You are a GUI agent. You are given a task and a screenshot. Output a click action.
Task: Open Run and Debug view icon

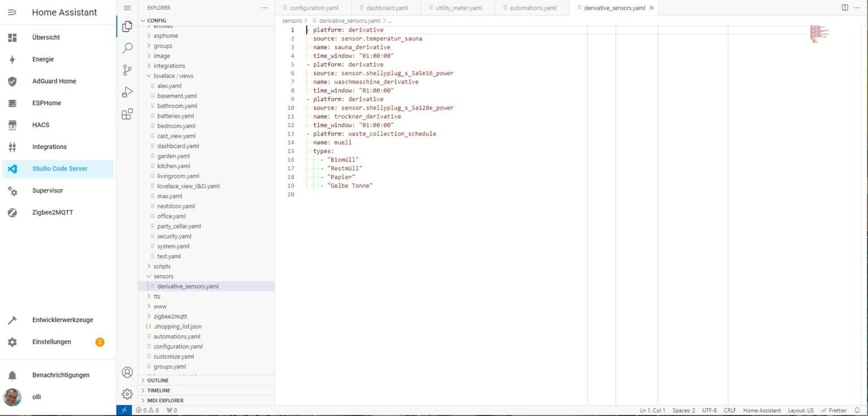tap(127, 92)
